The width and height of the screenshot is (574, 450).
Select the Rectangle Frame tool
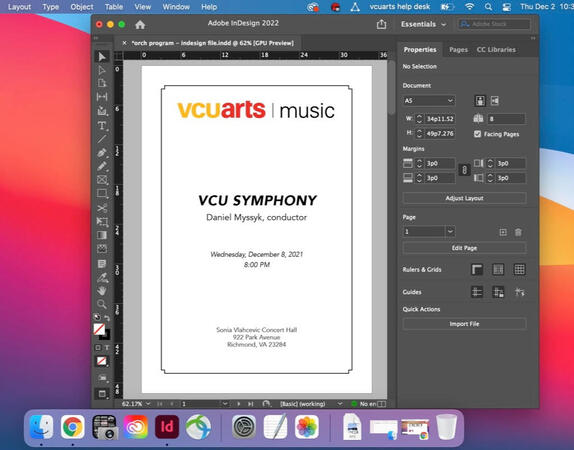[102, 180]
